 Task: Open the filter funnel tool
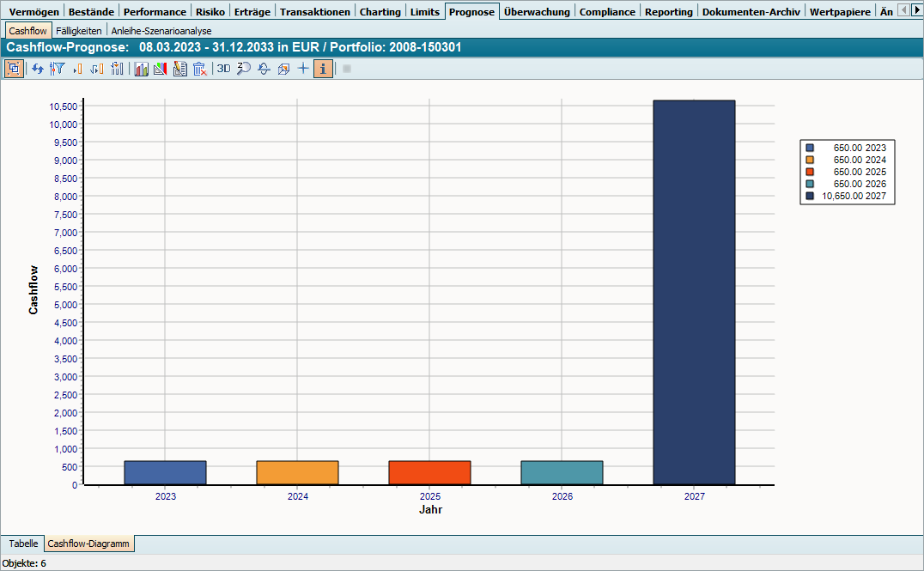(x=58, y=69)
